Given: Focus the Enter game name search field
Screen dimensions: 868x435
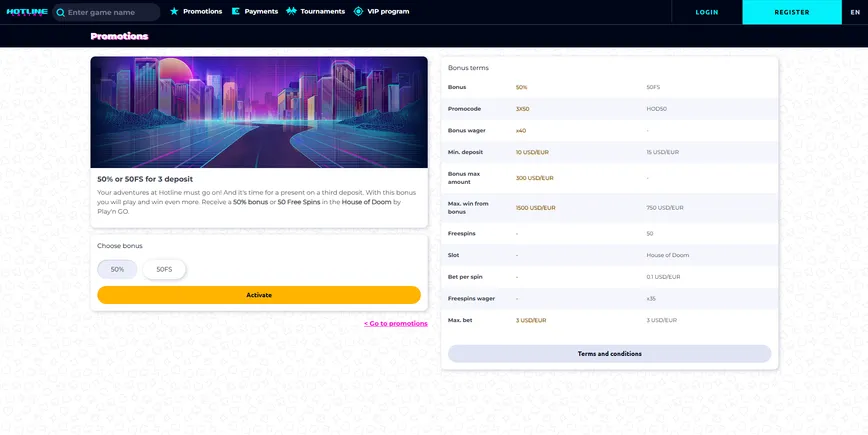Looking at the screenshot, I should pos(106,12).
